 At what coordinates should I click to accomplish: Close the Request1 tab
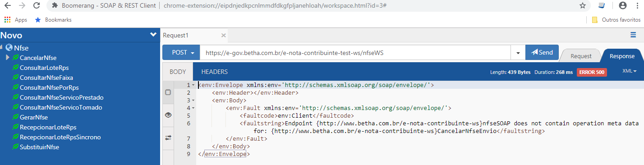223,35
